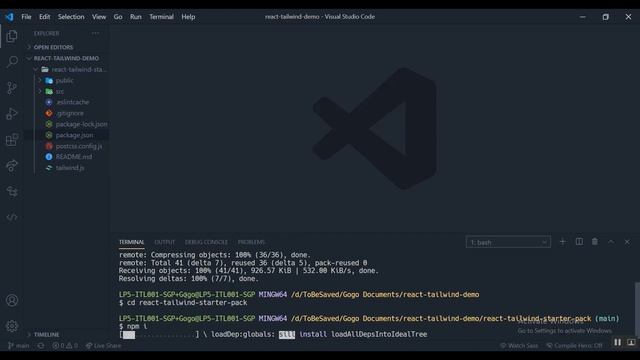Close the terminal panel
This screenshot has width=640, height=360.
627,242
